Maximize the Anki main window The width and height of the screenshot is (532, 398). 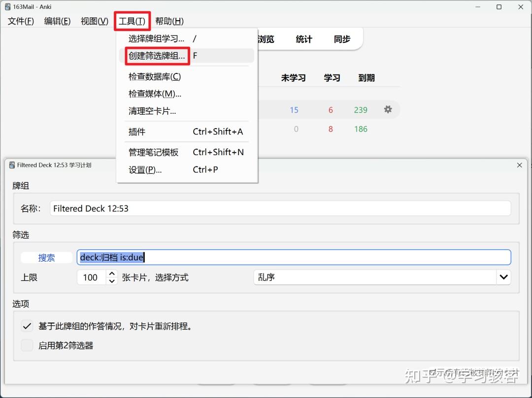(499, 7)
